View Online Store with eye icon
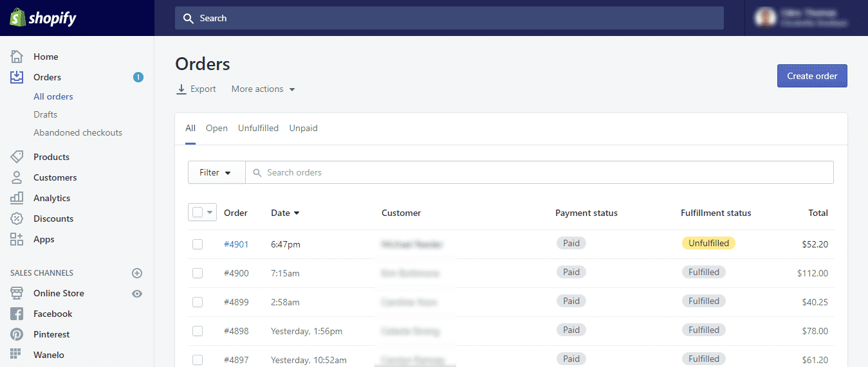Image resolution: width=868 pixels, height=367 pixels. pyautogui.click(x=137, y=294)
